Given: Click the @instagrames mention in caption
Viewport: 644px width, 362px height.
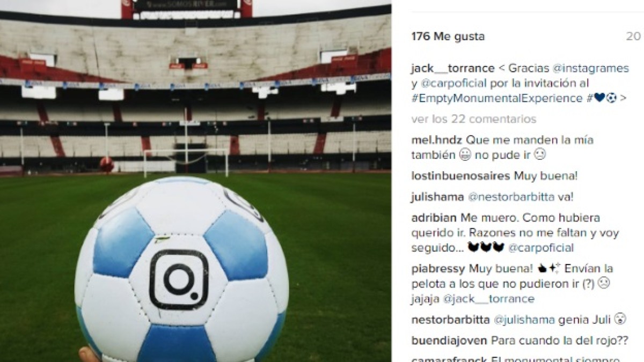Looking at the screenshot, I should [586, 68].
